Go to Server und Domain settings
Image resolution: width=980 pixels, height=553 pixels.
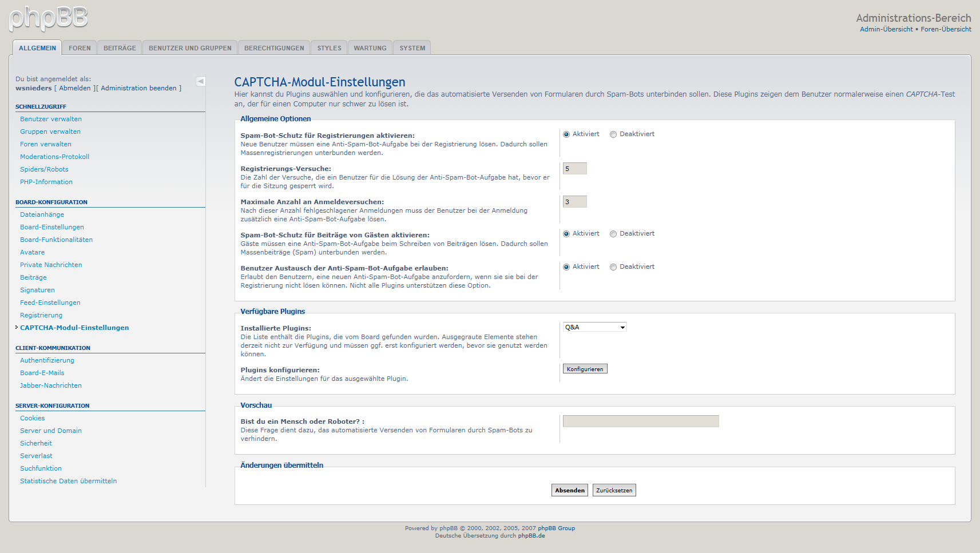[x=51, y=431]
